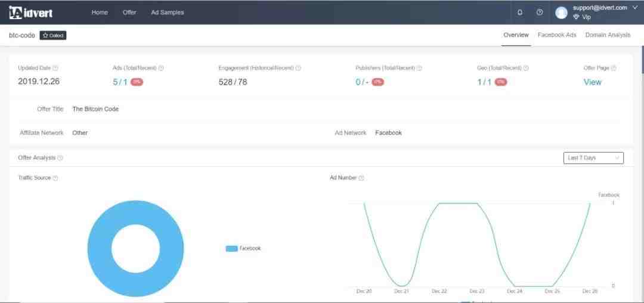644x303 pixels.
Task: Click info icon next to Offer Analysis
Action: point(60,157)
